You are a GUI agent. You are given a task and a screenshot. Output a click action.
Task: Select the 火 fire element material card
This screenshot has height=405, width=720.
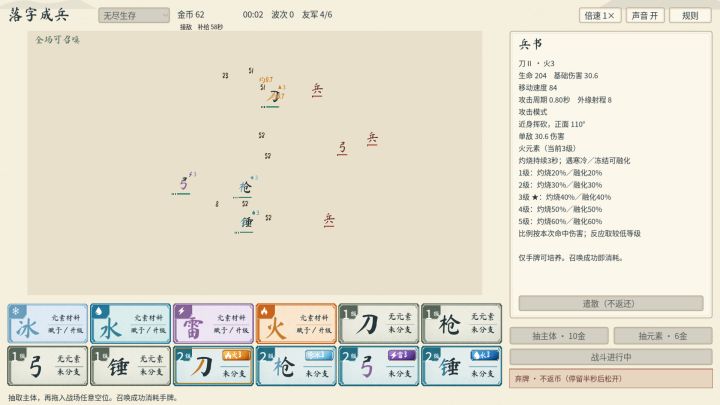296,324
